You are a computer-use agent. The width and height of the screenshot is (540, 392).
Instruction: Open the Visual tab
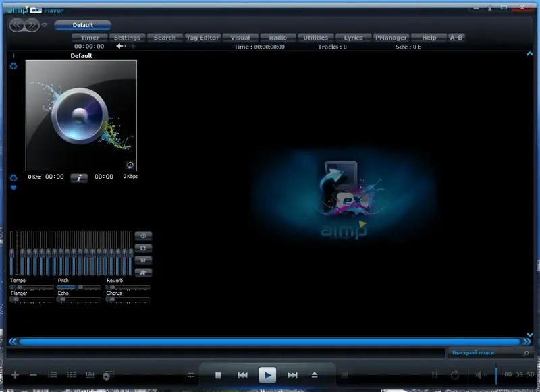click(x=240, y=38)
